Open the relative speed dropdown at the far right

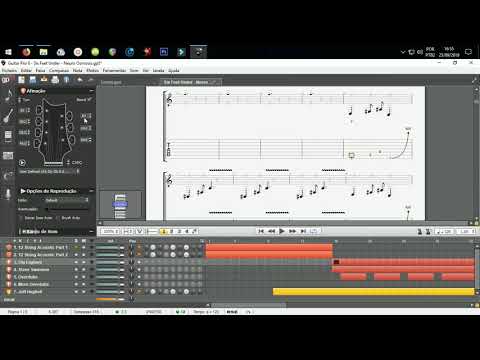tap(466, 231)
